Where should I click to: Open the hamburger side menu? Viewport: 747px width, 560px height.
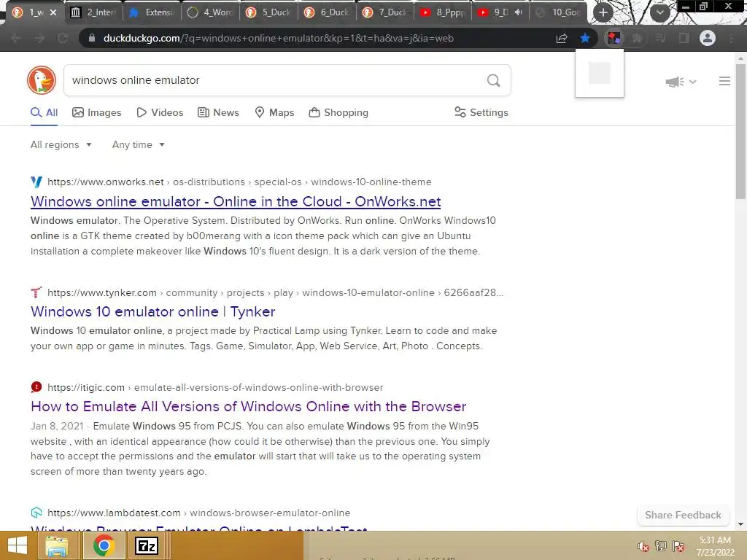tap(724, 82)
